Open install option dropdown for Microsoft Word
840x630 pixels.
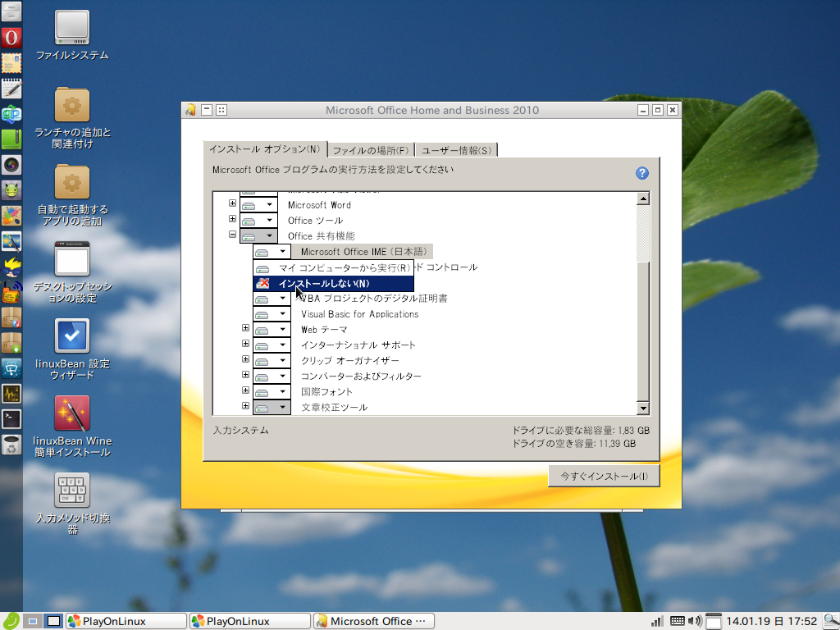258,204
